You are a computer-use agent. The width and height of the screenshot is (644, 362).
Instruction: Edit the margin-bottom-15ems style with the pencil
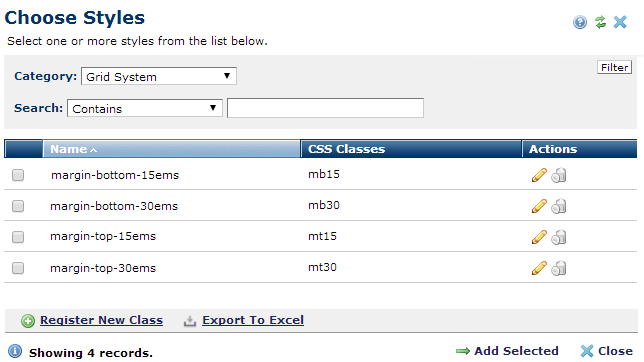539,175
